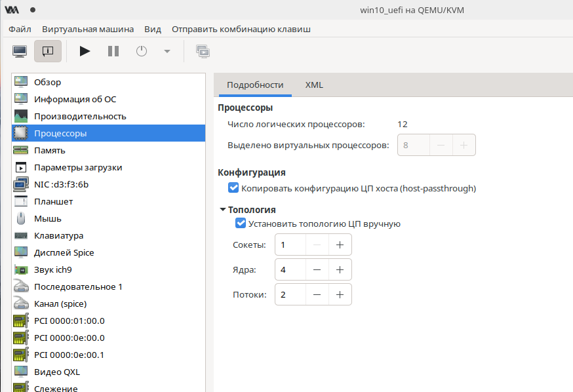The image size is (573, 392).
Task: Start the virtual machine with play button
Action: (85, 51)
